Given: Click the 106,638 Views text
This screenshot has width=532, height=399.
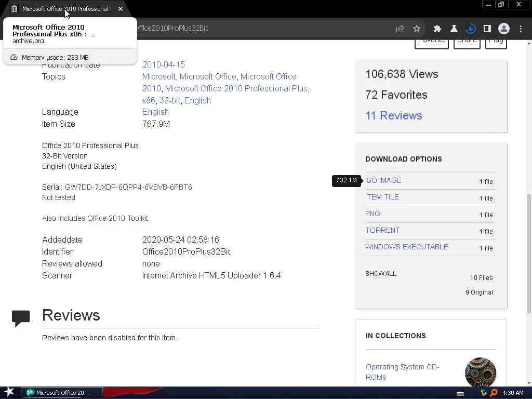Looking at the screenshot, I should (x=402, y=74).
